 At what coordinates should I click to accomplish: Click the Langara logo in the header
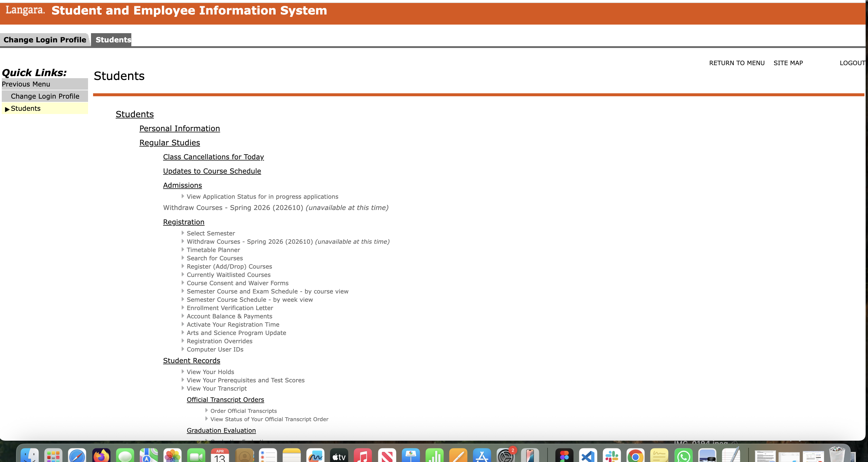(25, 10)
